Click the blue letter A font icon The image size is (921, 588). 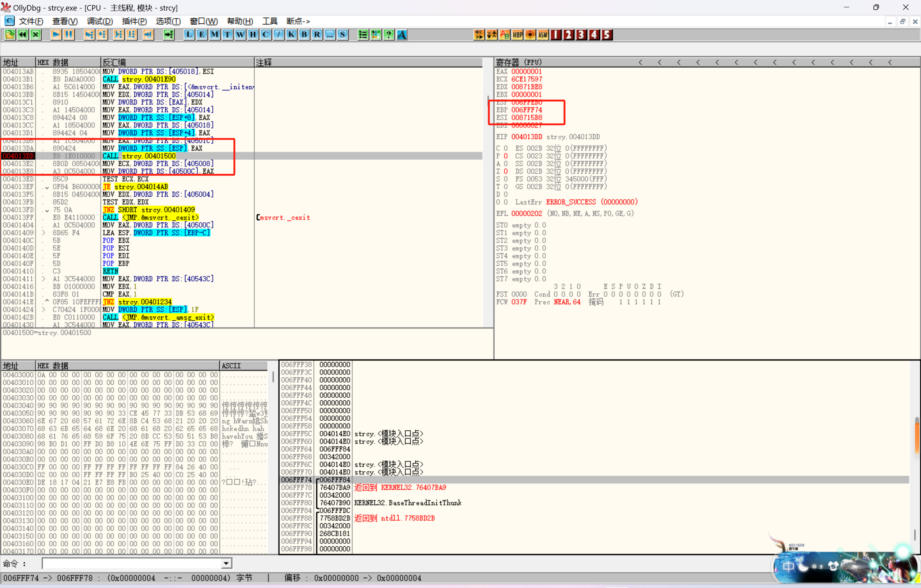[401, 35]
